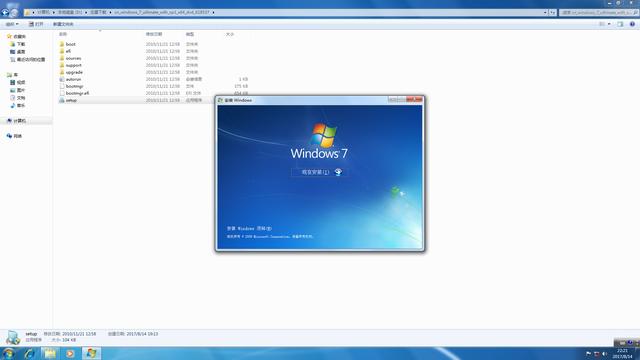The width and height of the screenshot is (640, 360).
Task: Launch Windows Media Player from taskbar
Action: 70,353
